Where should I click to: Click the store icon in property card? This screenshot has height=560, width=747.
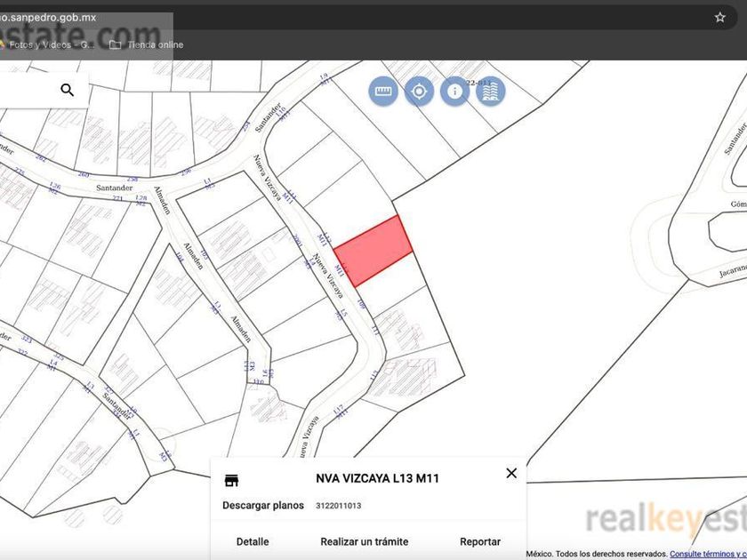231,480
